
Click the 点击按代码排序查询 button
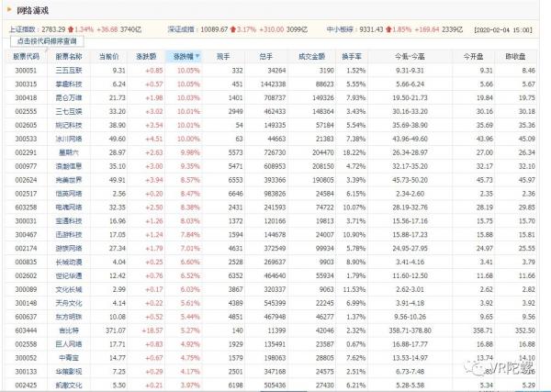(x=47, y=41)
